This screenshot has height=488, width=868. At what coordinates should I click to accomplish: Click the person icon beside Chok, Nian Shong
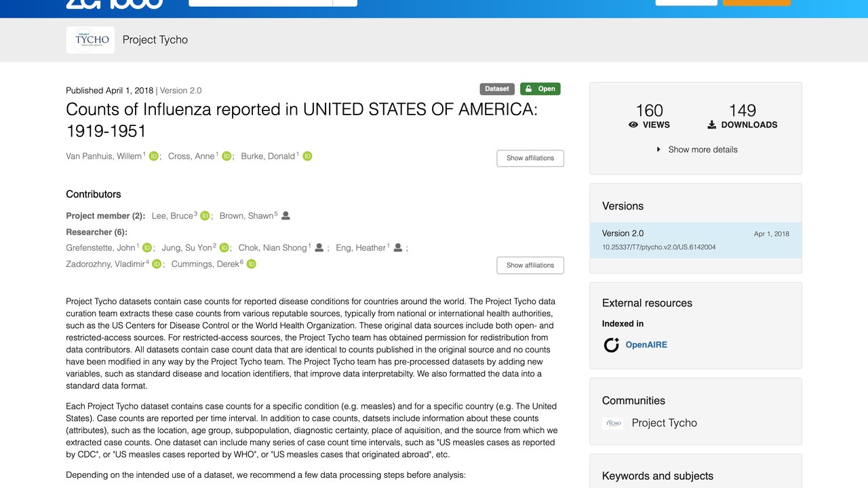click(319, 247)
